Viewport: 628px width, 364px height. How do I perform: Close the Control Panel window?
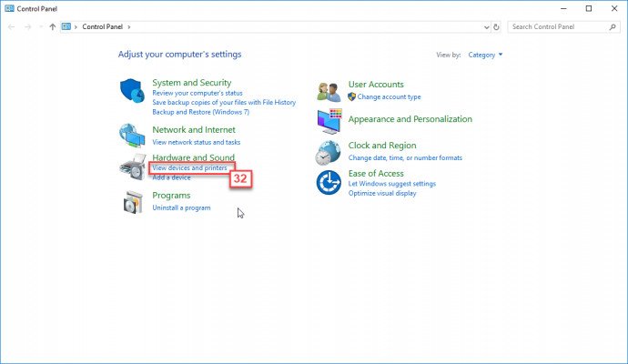tap(614, 8)
